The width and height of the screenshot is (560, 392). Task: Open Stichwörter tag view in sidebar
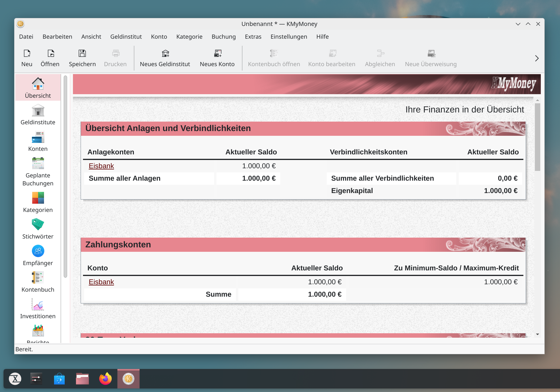[38, 229]
